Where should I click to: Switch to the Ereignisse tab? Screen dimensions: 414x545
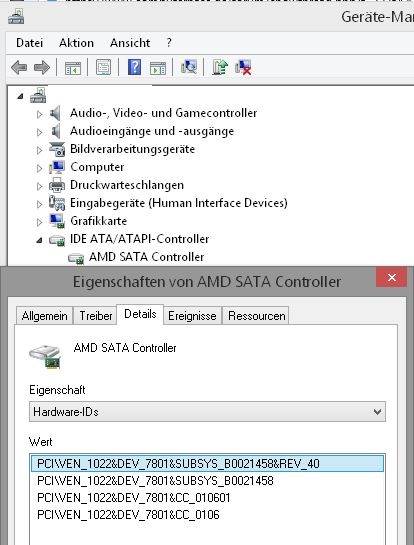pyautogui.click(x=192, y=316)
